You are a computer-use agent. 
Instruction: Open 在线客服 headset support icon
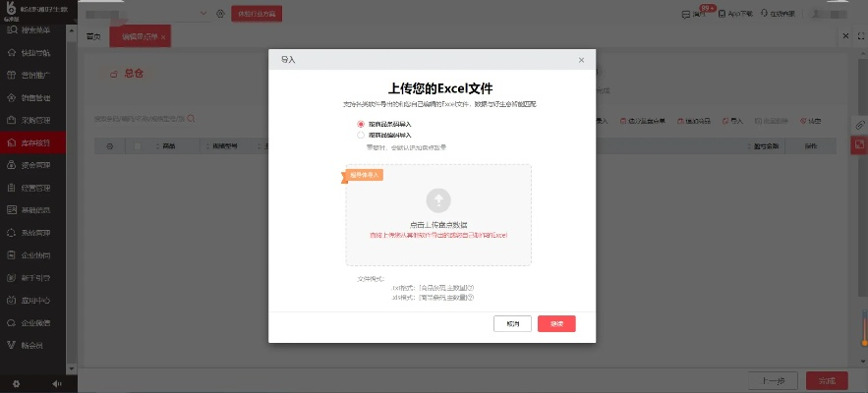pyautogui.click(x=764, y=14)
